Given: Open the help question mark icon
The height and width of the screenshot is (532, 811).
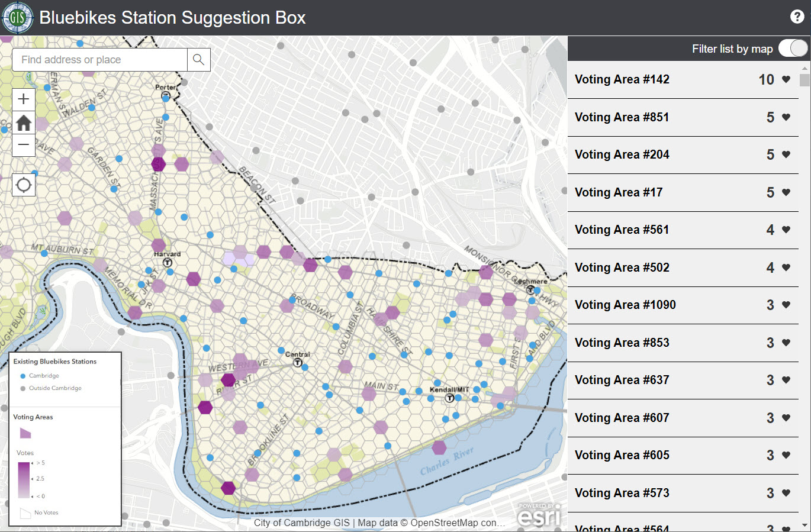Looking at the screenshot, I should (x=797, y=17).
